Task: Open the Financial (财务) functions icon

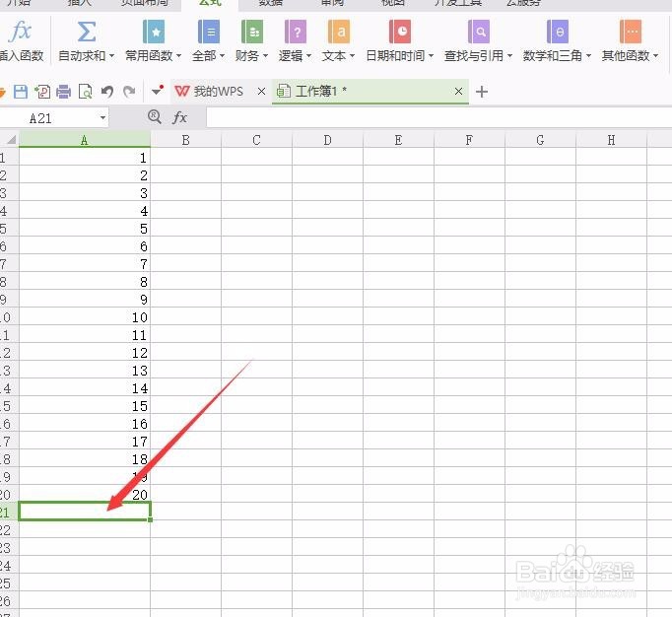Action: coord(252,32)
